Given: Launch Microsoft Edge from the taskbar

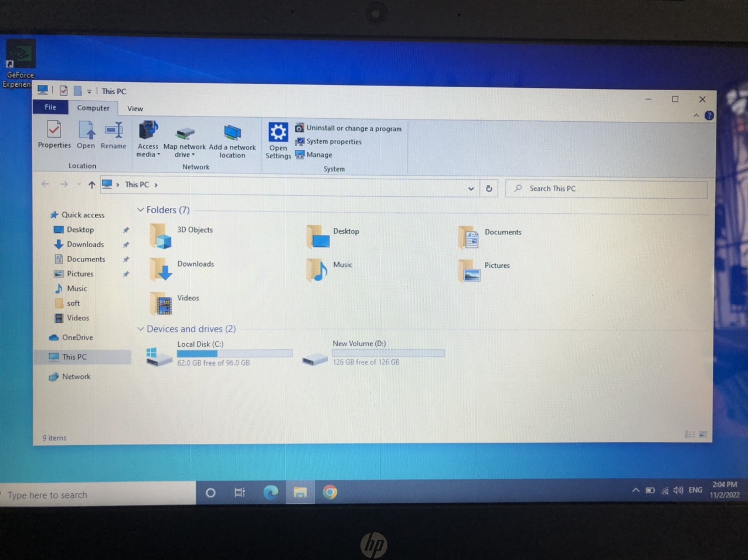Looking at the screenshot, I should click(270, 493).
